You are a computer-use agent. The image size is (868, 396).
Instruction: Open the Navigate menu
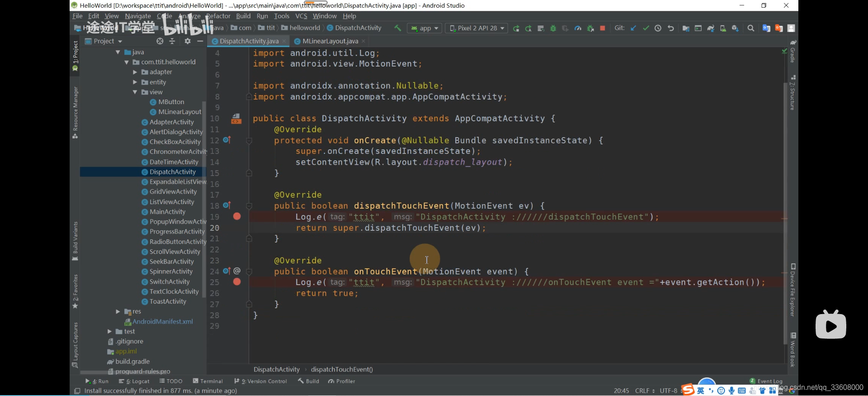[x=138, y=16]
